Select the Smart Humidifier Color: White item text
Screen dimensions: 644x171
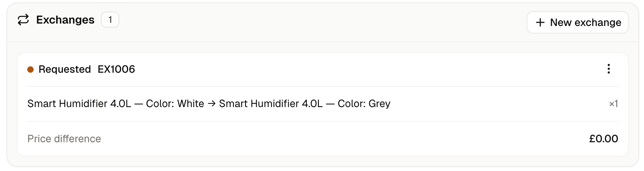[116, 104]
